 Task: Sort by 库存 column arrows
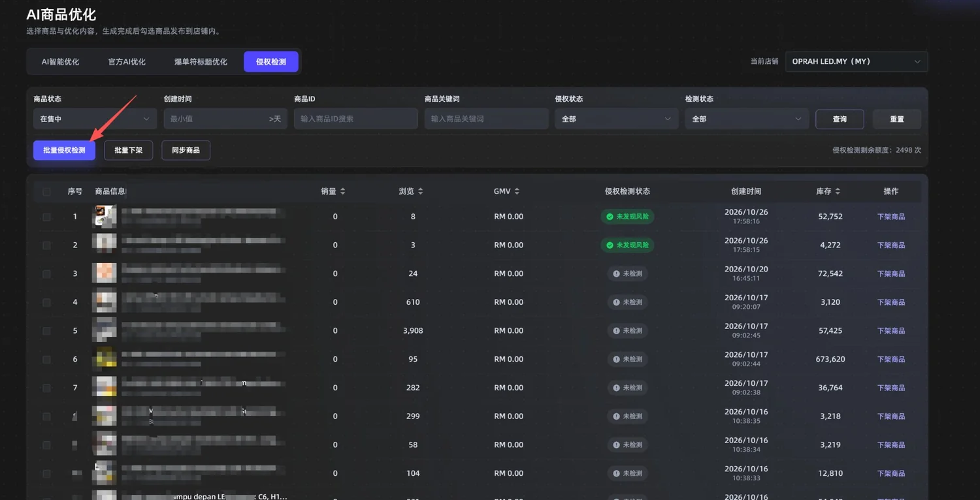(838, 191)
